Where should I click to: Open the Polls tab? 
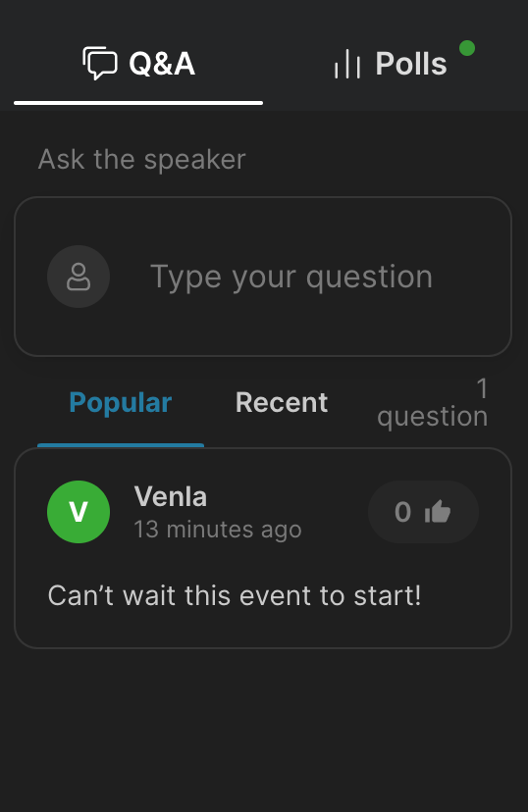391,64
